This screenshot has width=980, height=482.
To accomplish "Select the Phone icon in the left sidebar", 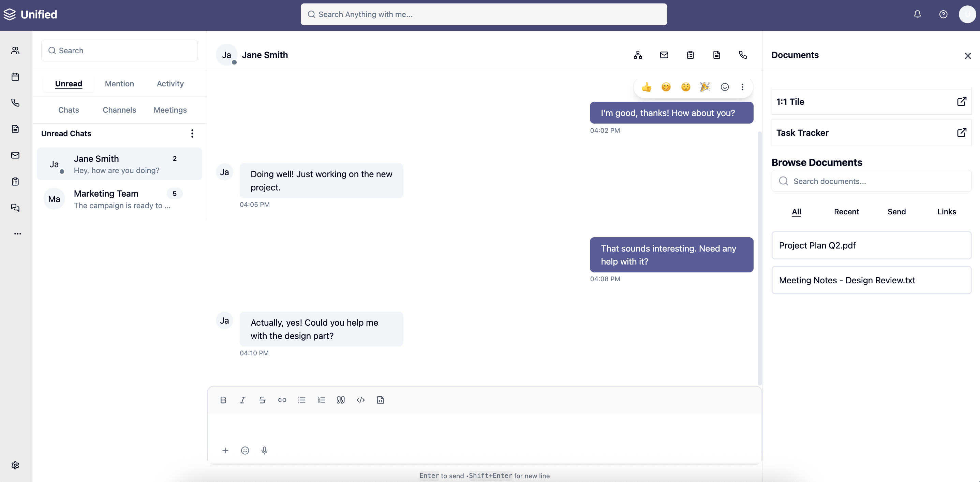I will tap(15, 102).
